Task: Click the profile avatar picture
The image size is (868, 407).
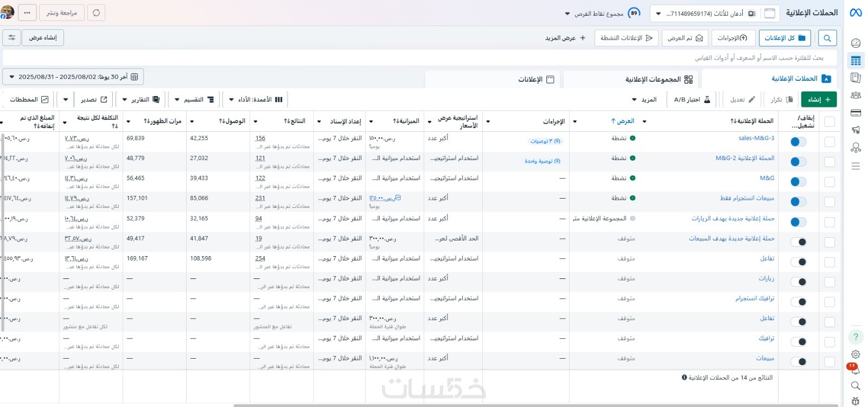Action: [x=7, y=12]
